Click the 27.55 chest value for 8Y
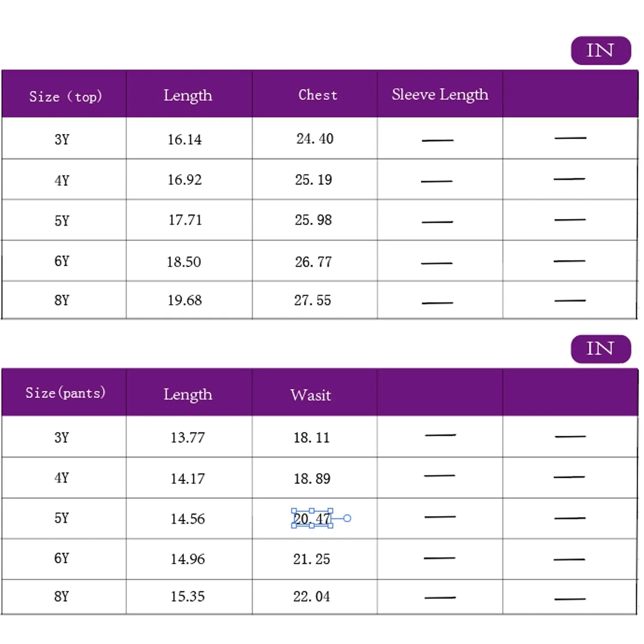 point(313,301)
